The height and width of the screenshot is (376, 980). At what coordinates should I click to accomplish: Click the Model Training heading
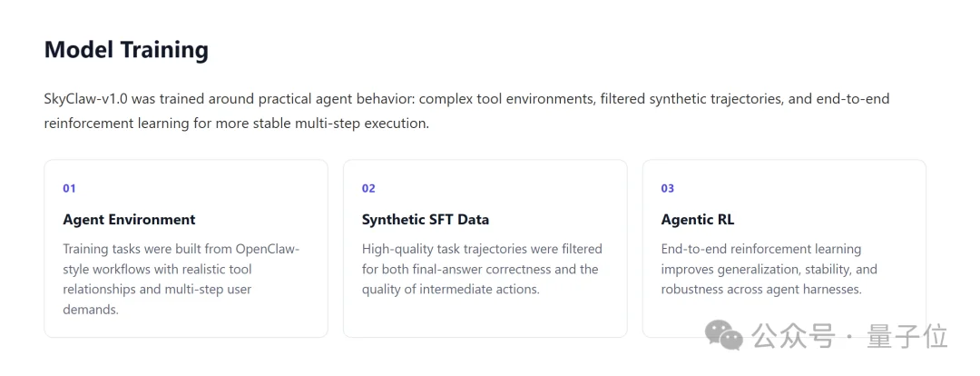pyautogui.click(x=126, y=50)
